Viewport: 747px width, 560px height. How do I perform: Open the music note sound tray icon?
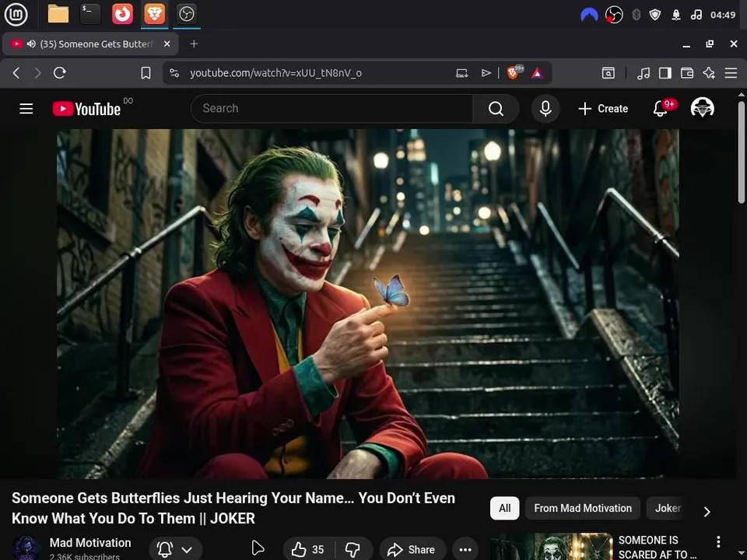click(696, 15)
